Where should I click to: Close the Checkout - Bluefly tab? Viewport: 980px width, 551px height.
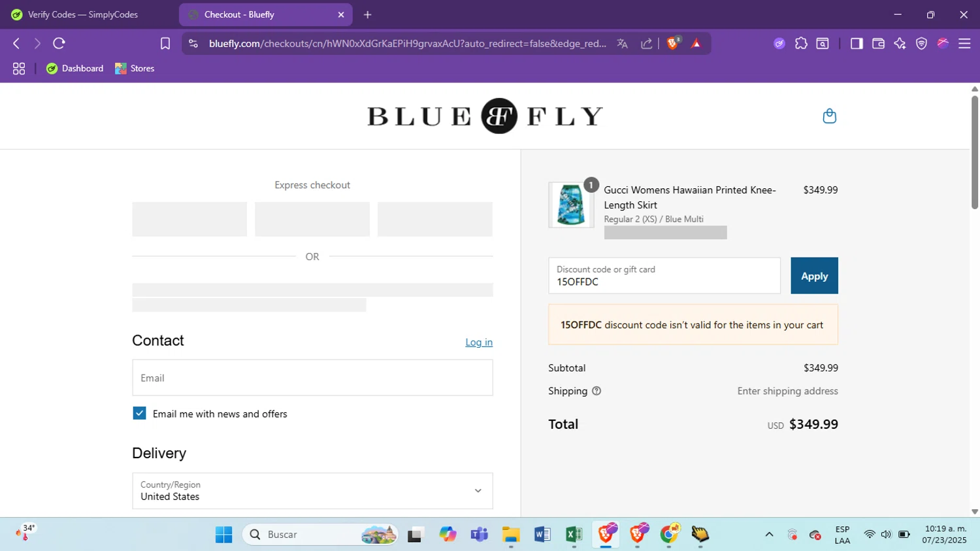[341, 14]
